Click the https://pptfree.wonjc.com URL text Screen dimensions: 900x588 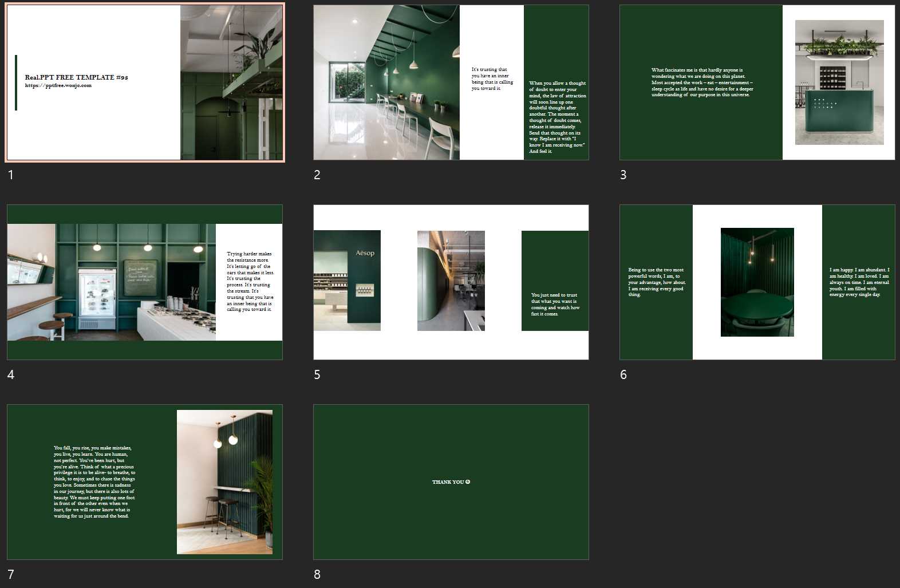[58, 86]
